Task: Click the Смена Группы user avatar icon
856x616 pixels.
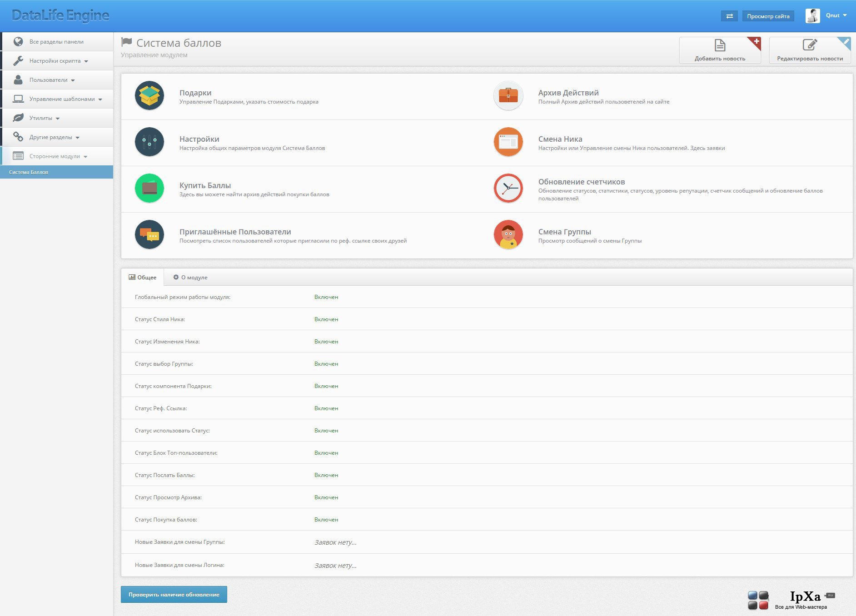Action: (x=508, y=234)
